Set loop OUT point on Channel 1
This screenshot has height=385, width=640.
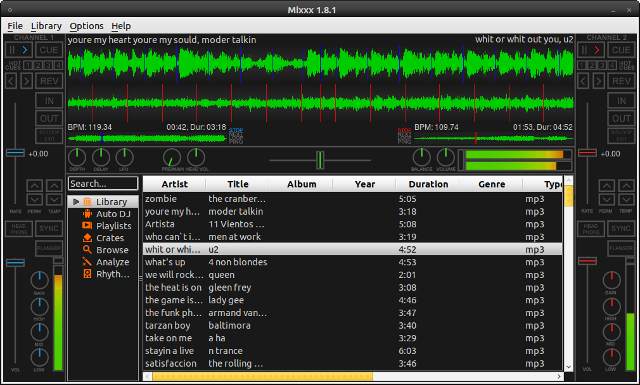tap(49, 118)
